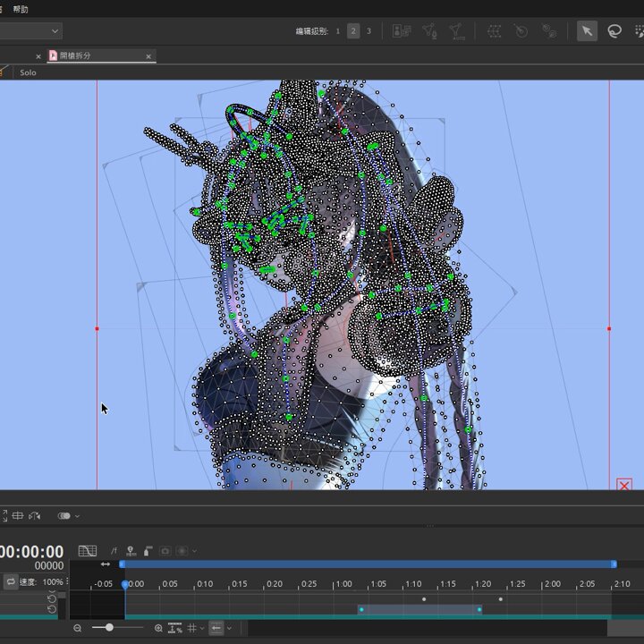Open the texture atlas edit icon
644x644 pixels.
point(402,31)
